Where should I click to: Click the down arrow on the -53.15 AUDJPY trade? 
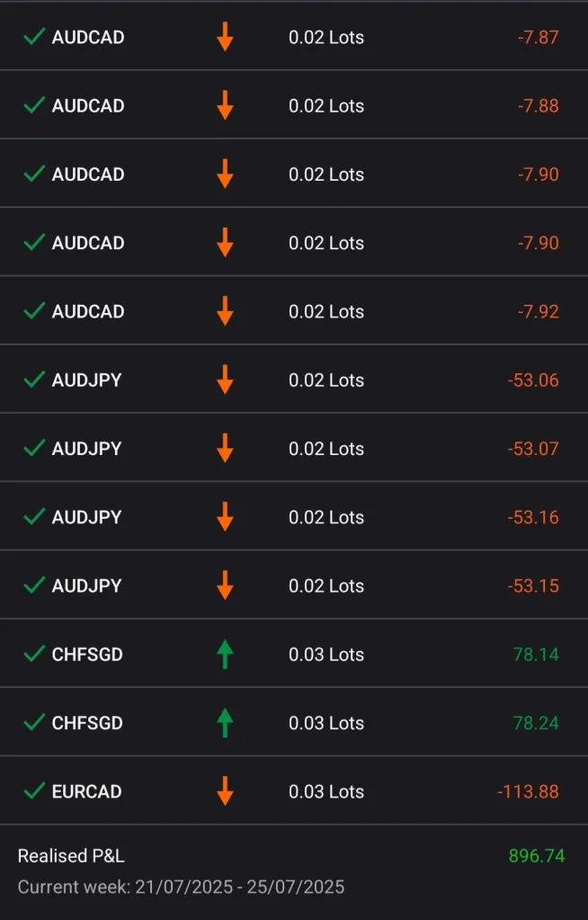(225, 585)
